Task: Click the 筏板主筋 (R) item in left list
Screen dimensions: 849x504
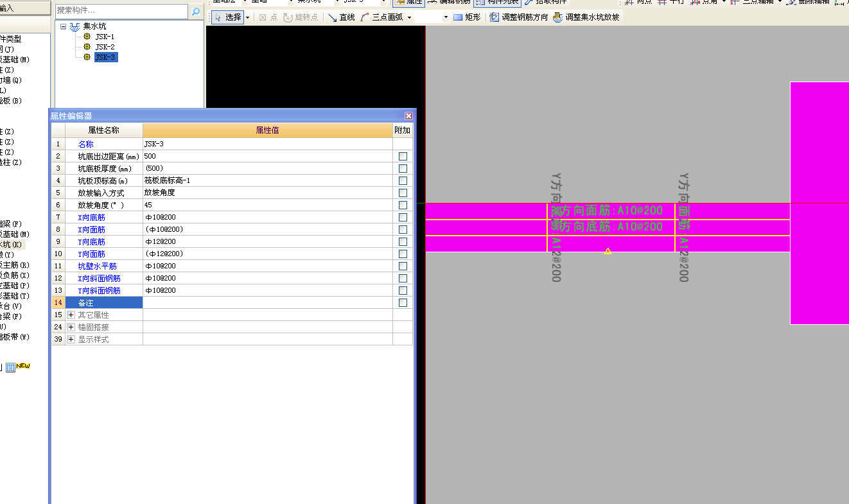Action: point(15,265)
